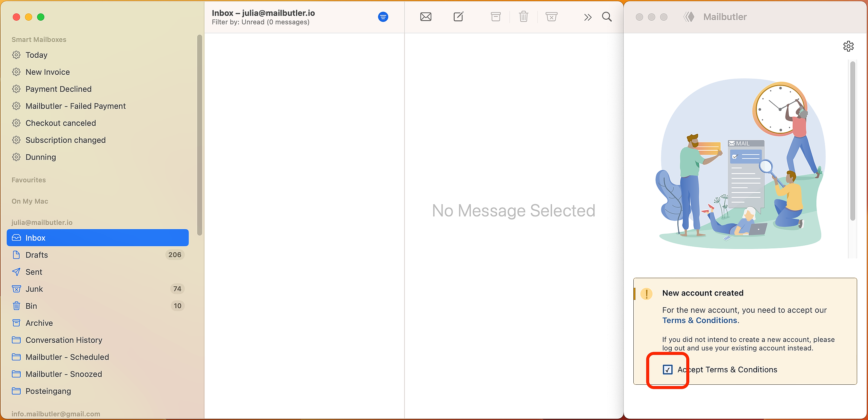Click the Smart Mailboxes section header
The image size is (868, 420).
39,39
